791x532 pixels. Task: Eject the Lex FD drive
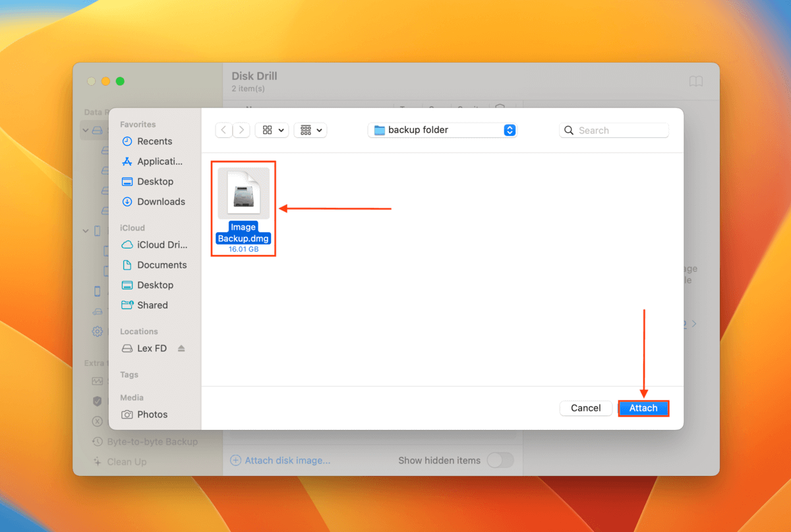(x=181, y=348)
